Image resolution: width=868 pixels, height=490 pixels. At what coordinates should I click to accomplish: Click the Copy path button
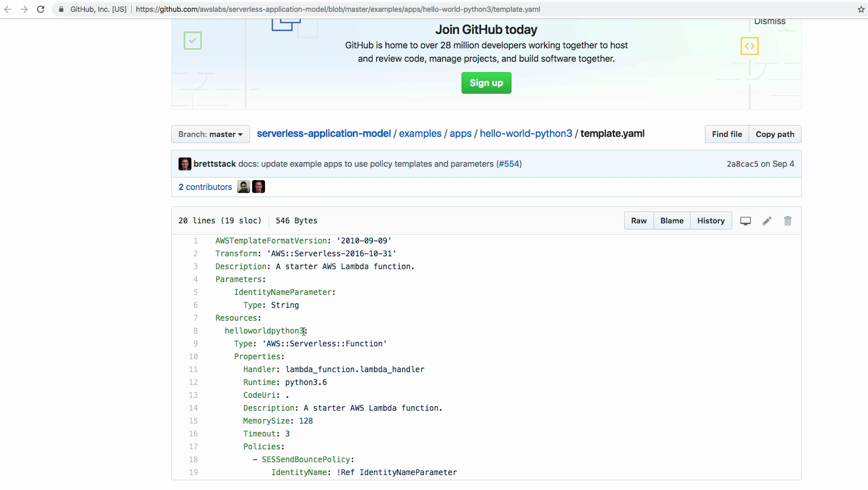point(775,134)
